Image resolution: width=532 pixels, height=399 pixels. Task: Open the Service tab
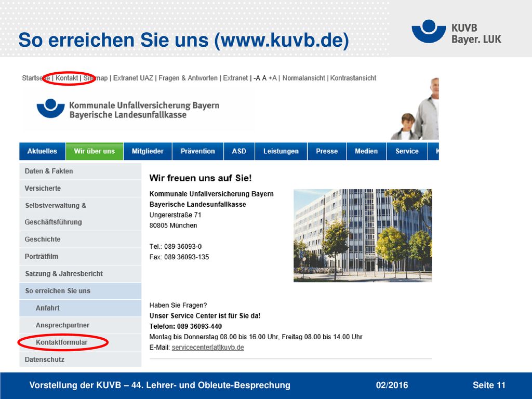407,151
